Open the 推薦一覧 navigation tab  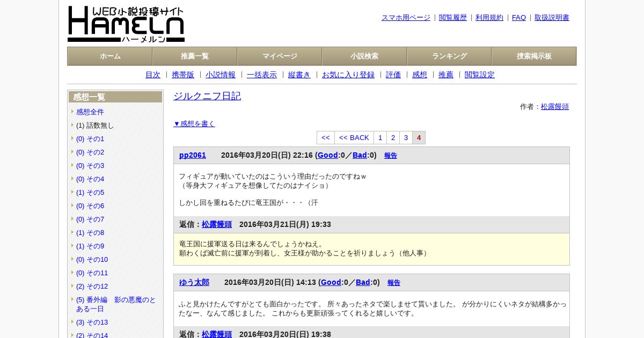tap(195, 56)
